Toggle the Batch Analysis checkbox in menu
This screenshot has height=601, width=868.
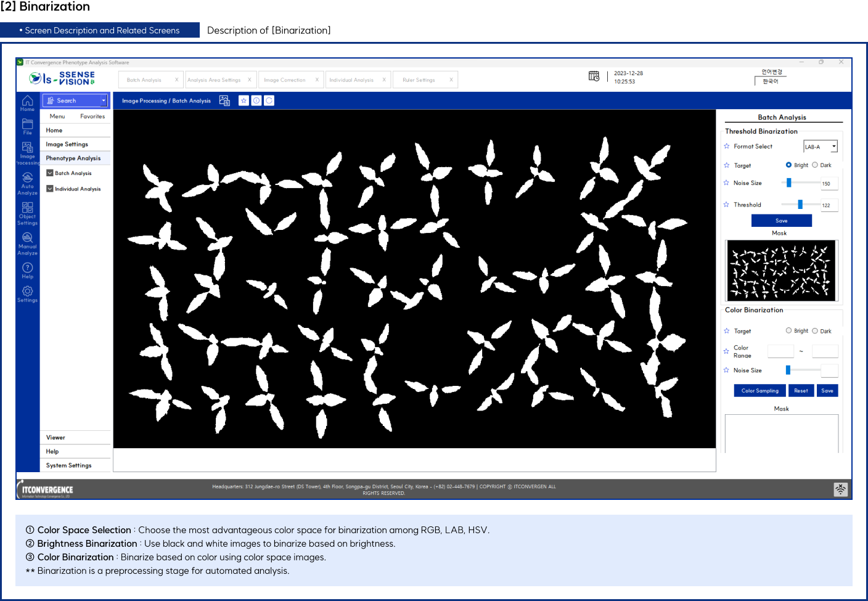coord(50,173)
